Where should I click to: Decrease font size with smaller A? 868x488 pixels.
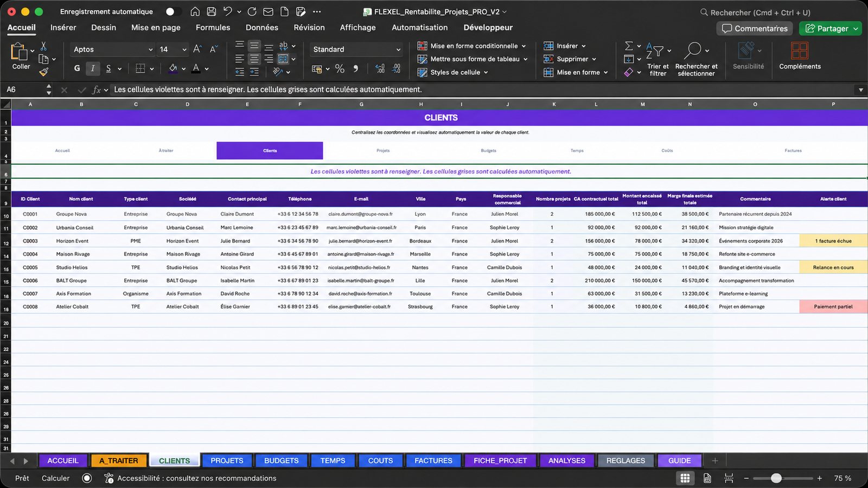pyautogui.click(x=214, y=49)
